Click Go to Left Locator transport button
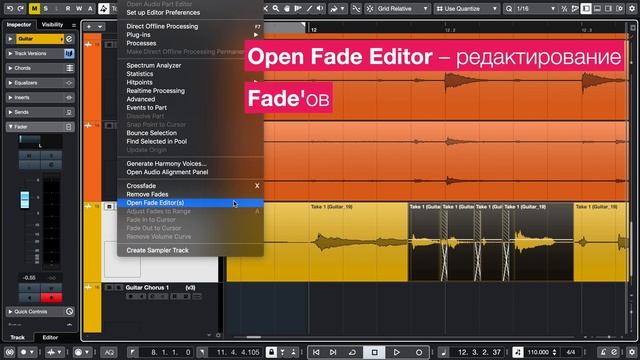The height and width of the screenshot is (360, 640). point(316,352)
